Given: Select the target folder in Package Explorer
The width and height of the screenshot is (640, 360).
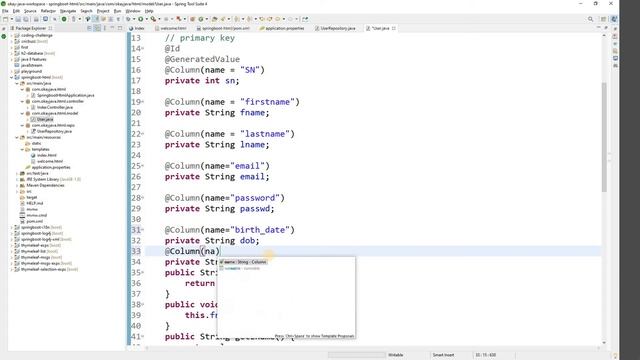Looking at the screenshot, I should pos(31,197).
